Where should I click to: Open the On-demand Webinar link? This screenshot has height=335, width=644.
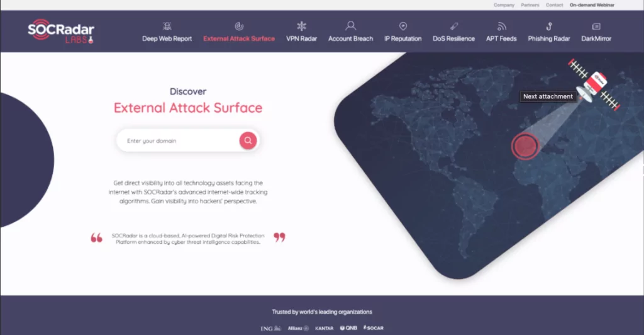(592, 5)
